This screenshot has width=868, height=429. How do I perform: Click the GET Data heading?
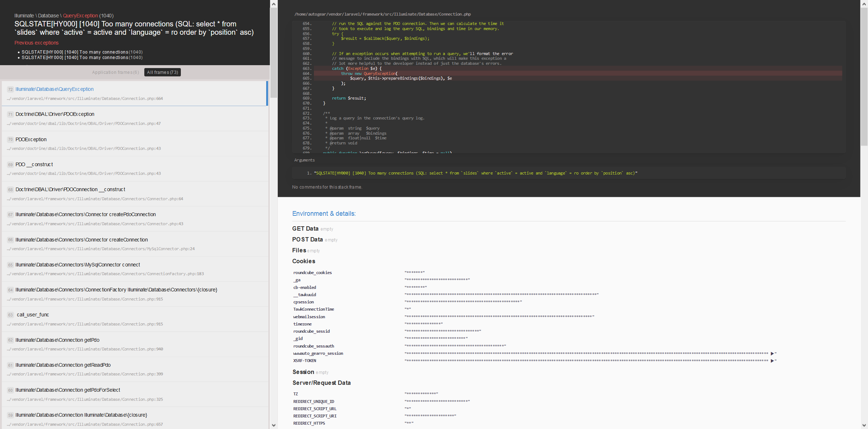[x=305, y=228]
